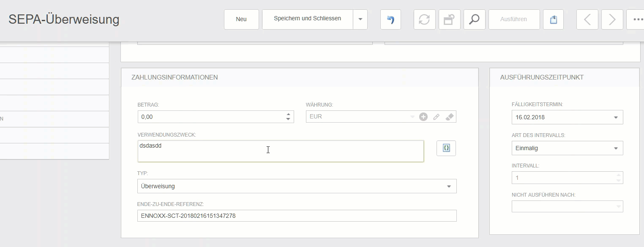644x247 pixels.
Task: Click the eraser icon in Währung field
Action: point(450,117)
